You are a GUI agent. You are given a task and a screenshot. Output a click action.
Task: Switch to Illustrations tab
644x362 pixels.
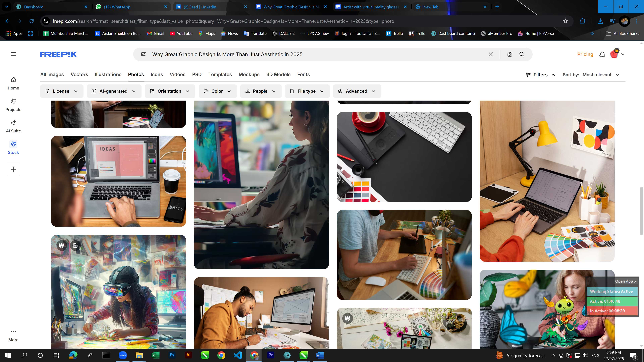(x=108, y=74)
